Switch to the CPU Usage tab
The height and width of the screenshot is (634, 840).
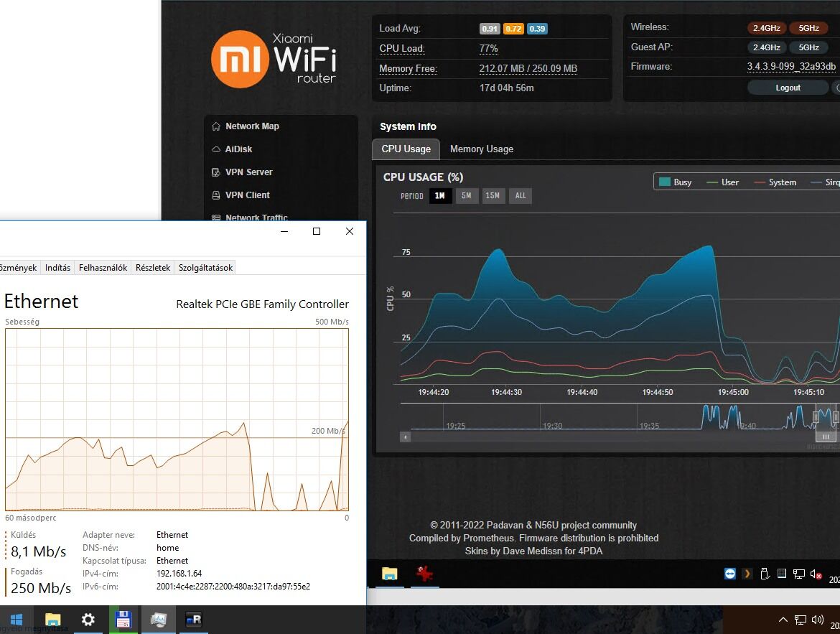coord(406,149)
